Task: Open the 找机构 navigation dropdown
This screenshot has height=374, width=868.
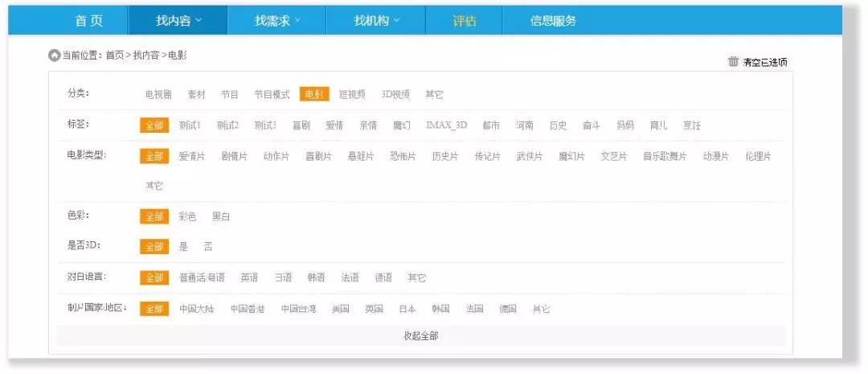Action: pos(376,21)
